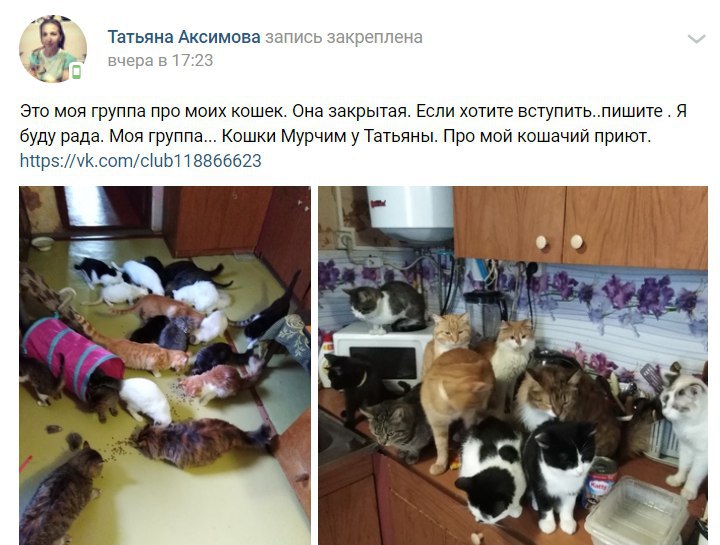Screen dimensions: 720x545
Task: Open photo of cats on kitchen counter
Action: click(x=513, y=365)
